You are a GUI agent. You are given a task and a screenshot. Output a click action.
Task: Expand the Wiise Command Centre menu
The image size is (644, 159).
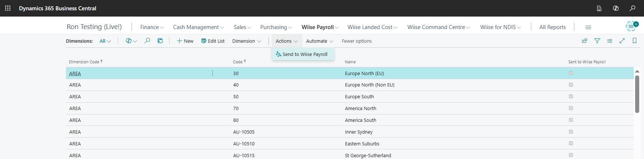click(x=438, y=27)
